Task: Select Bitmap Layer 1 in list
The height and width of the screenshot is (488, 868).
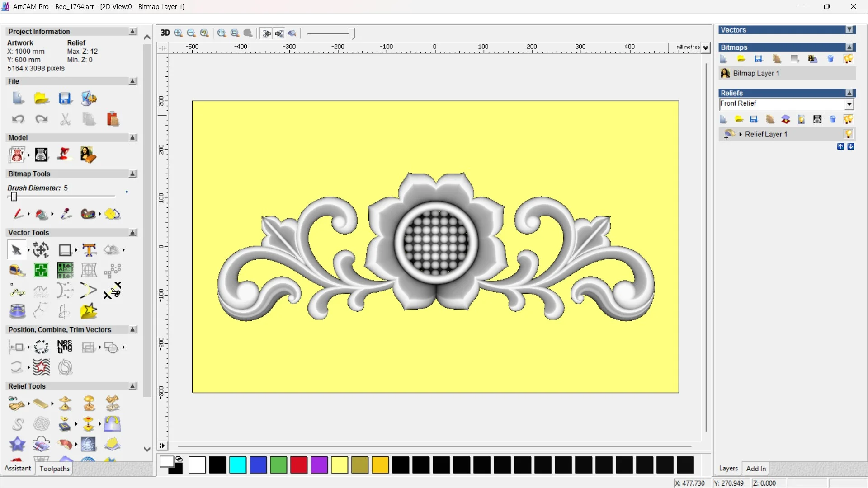Action: tap(756, 73)
